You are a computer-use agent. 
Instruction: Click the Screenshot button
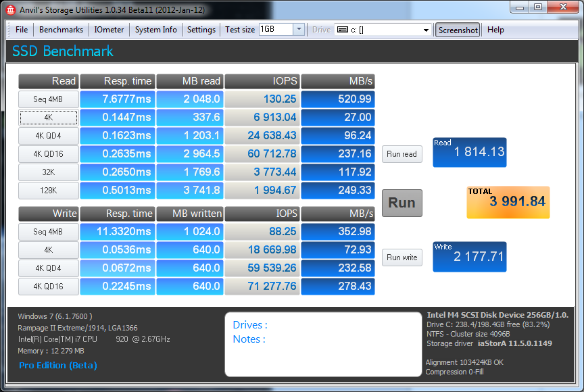coord(458,30)
